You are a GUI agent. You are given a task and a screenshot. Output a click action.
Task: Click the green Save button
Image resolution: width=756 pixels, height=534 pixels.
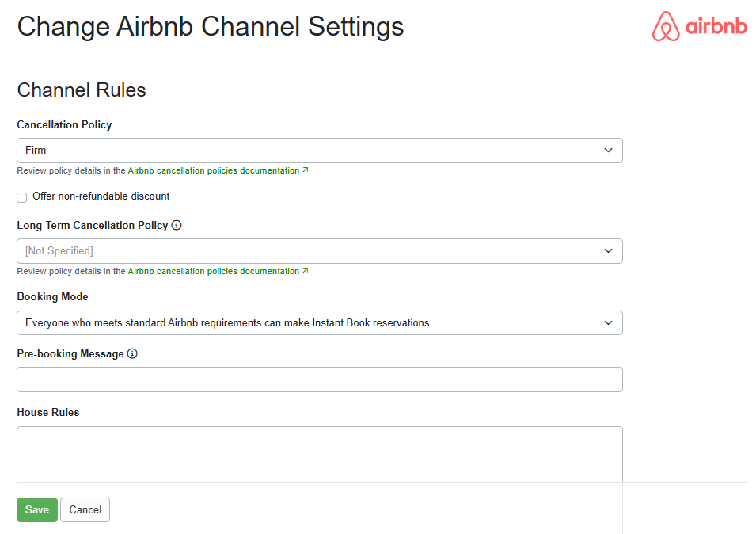click(36, 509)
